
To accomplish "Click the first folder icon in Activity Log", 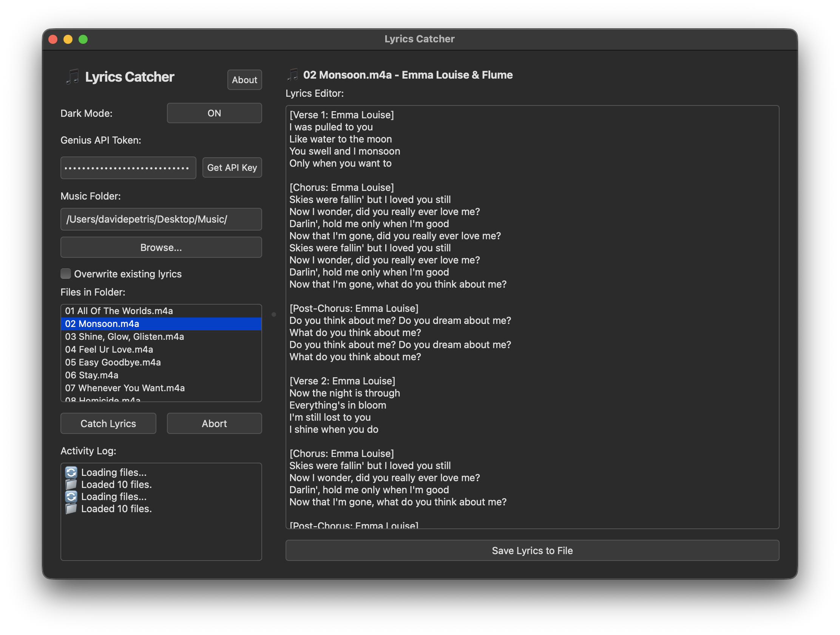I will point(71,485).
